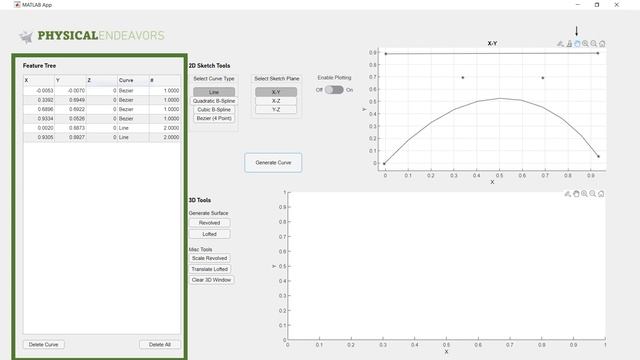Image resolution: width=640 pixels, height=360 pixels.
Task: Restore home view on X-Y plot
Action: (x=602, y=44)
